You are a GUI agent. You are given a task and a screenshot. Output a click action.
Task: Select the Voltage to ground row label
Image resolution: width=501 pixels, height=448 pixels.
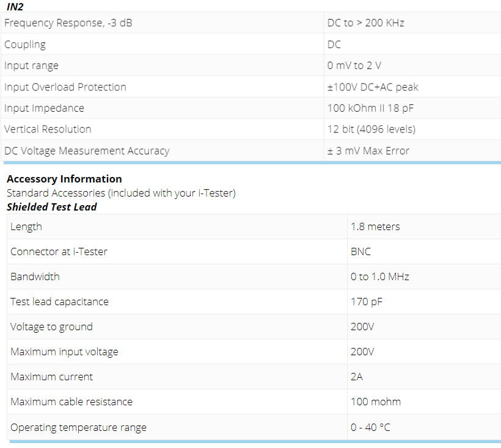coord(51,327)
